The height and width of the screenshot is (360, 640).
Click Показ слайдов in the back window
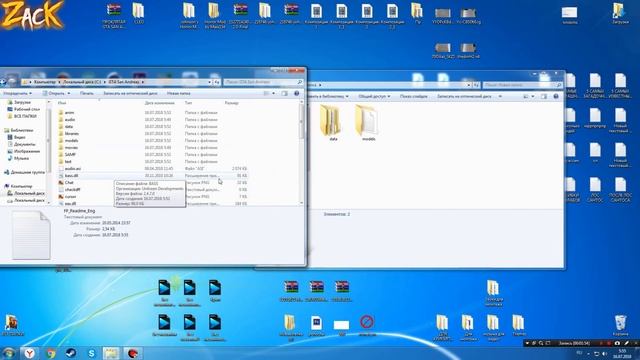413,96
